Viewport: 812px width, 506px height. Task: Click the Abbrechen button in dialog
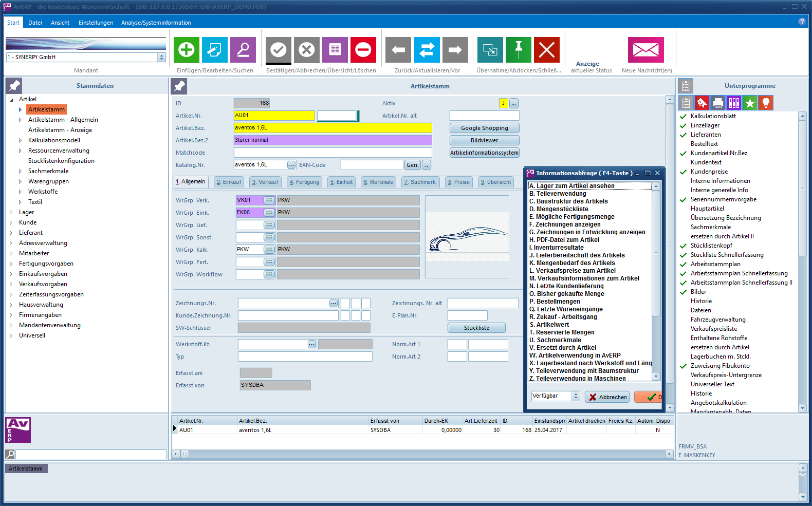[x=607, y=397]
